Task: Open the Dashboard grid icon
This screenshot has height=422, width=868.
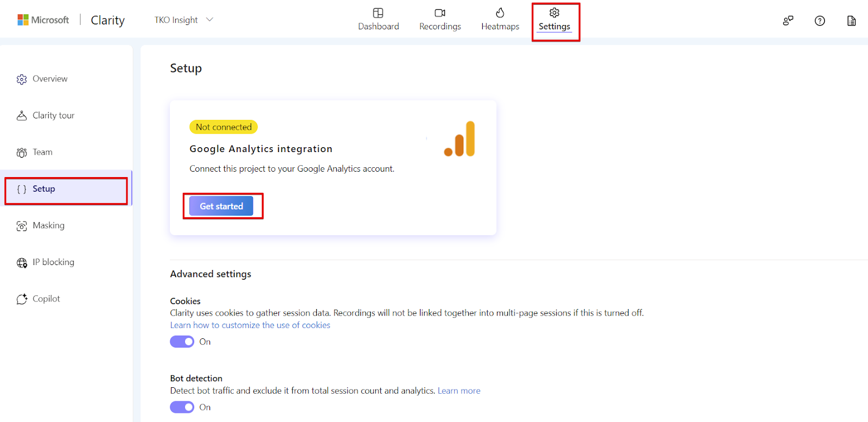Action: pos(378,13)
